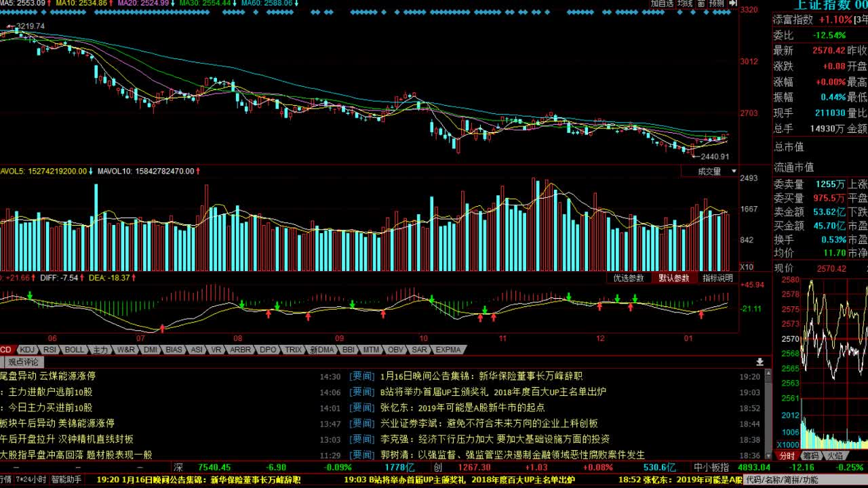Click the download icon above the news list
Image resolution: width=868 pixels, height=488 pixels.
[760, 362]
